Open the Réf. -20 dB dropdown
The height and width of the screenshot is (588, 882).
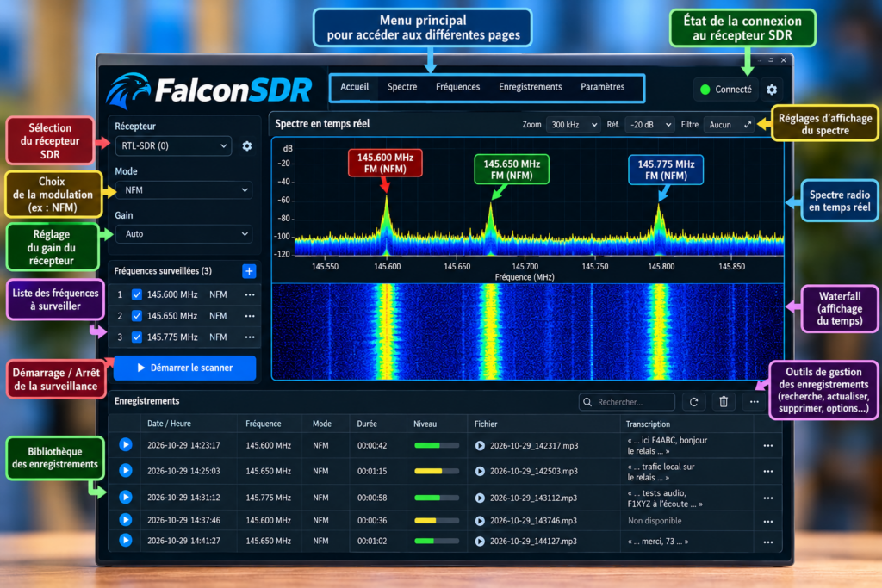click(x=649, y=125)
